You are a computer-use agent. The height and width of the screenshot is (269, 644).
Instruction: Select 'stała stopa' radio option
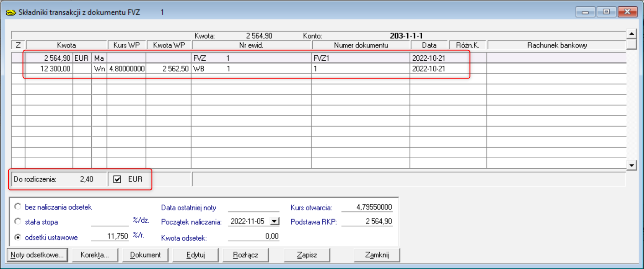[18, 221]
